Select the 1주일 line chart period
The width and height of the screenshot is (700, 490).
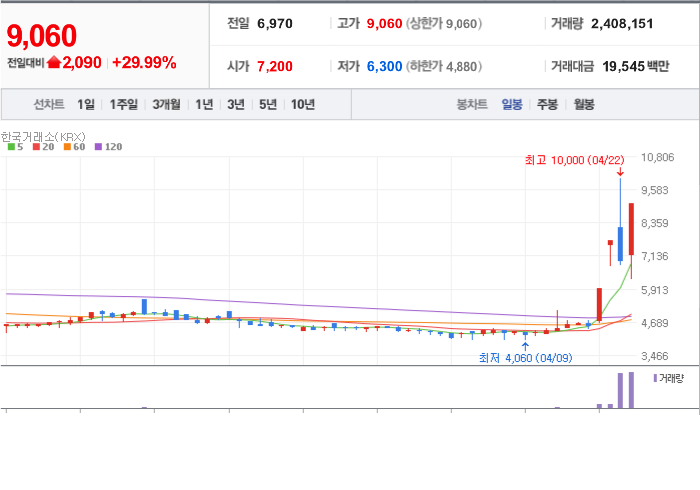[124, 104]
